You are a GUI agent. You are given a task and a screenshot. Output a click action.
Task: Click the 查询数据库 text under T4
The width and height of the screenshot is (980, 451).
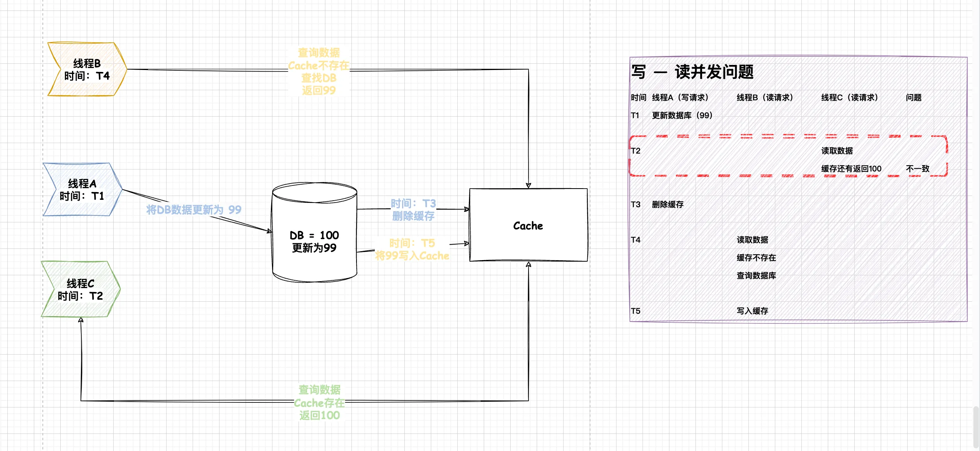click(x=756, y=276)
